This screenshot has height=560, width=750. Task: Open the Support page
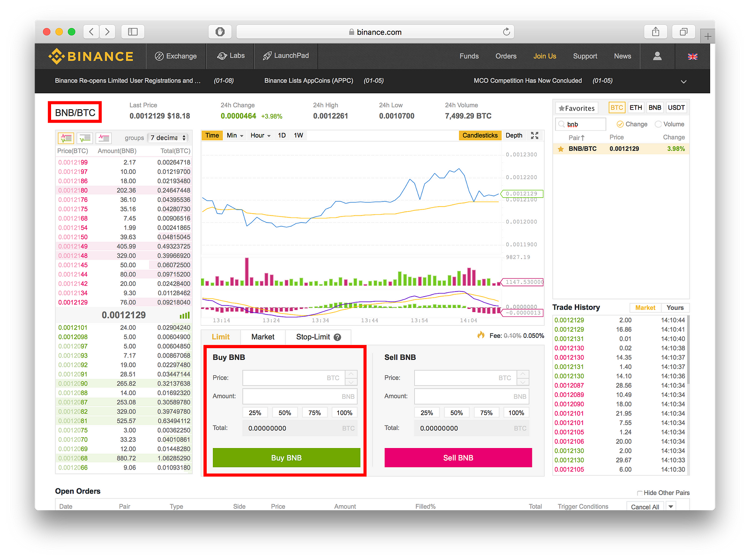(585, 56)
